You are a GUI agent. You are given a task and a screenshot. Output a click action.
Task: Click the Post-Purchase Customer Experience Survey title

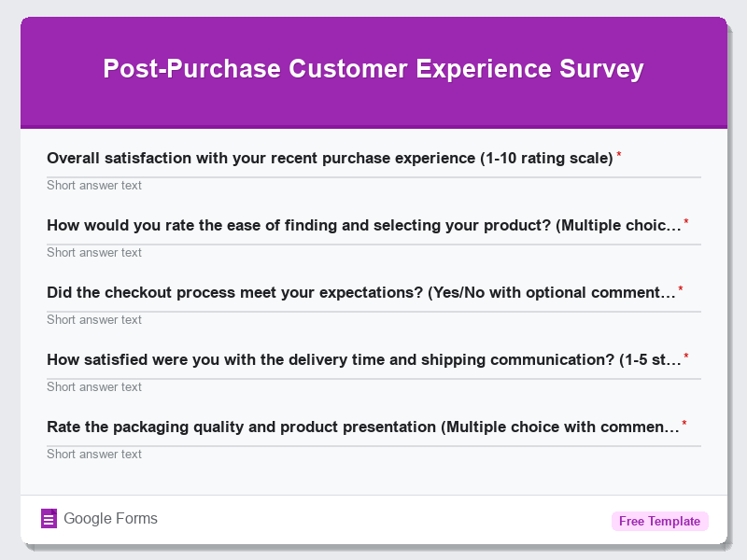[373, 68]
